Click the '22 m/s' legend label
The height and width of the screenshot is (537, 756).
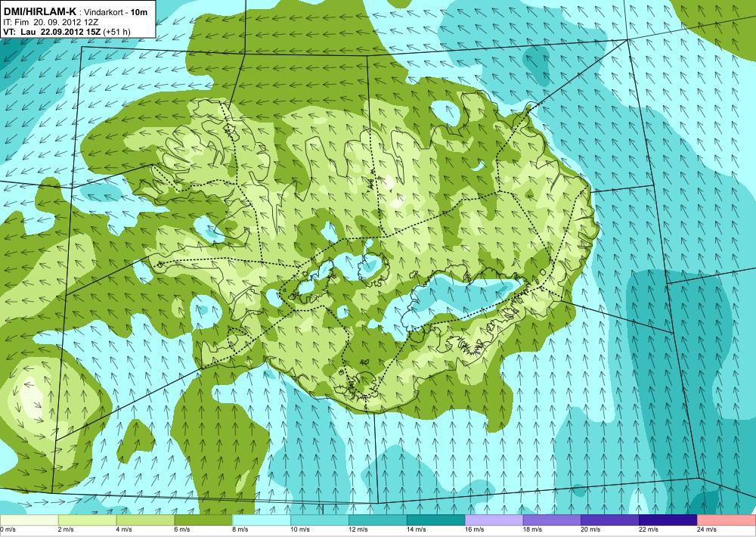[x=649, y=529]
